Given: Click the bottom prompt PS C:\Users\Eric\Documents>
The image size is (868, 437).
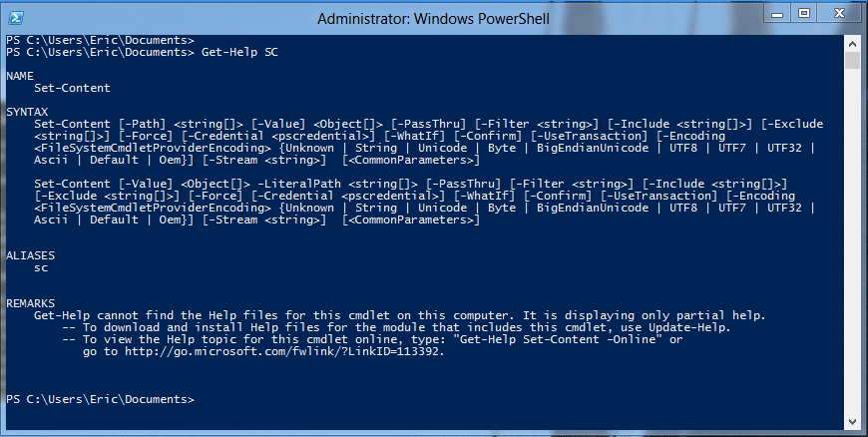Looking at the screenshot, I should [100, 399].
